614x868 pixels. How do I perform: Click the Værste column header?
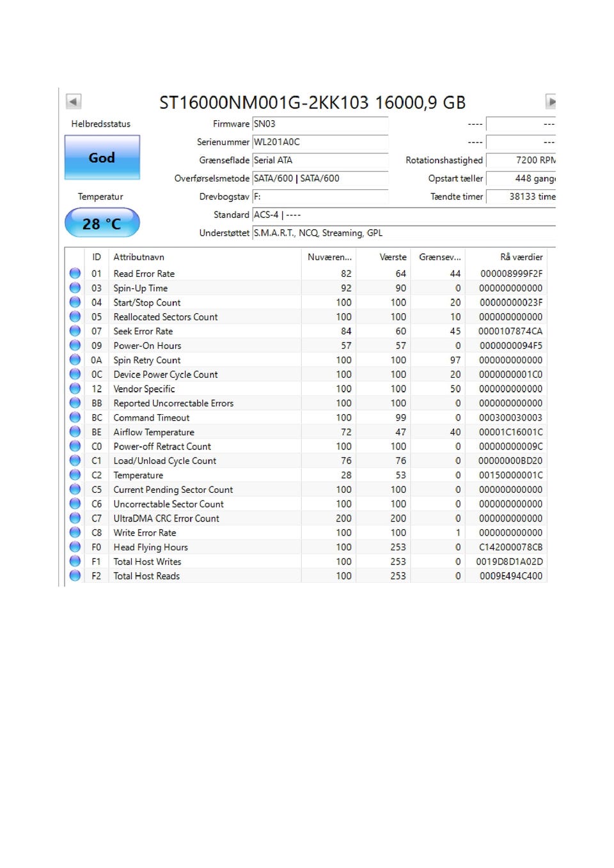tap(383, 257)
